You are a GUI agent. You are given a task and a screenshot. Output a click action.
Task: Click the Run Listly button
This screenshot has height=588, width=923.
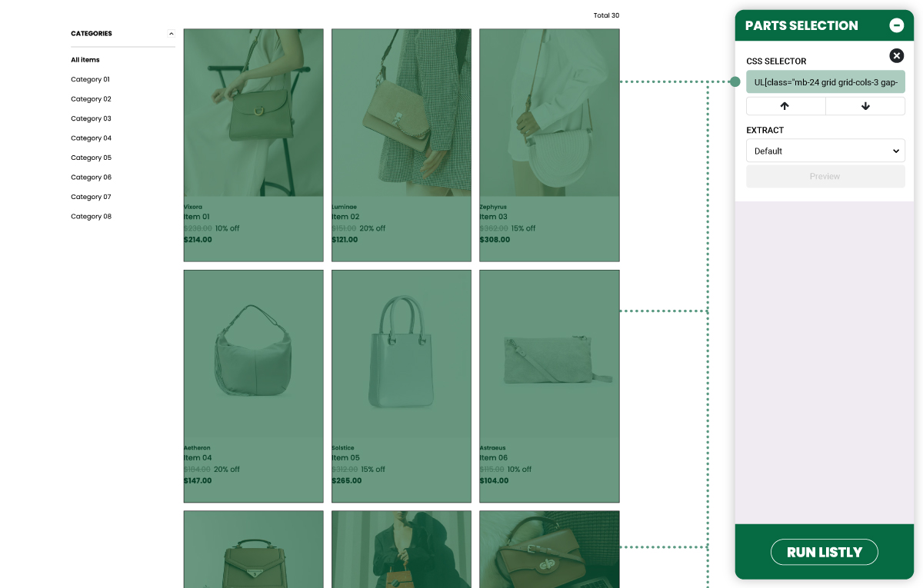coord(825,552)
